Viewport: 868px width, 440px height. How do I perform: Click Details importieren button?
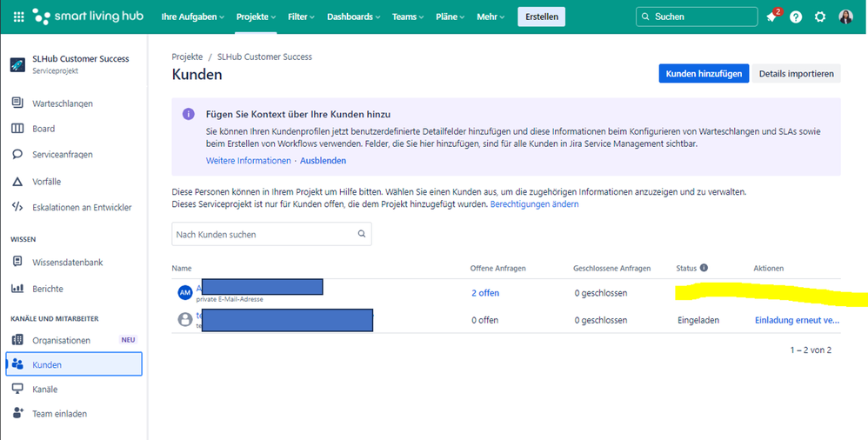click(796, 74)
